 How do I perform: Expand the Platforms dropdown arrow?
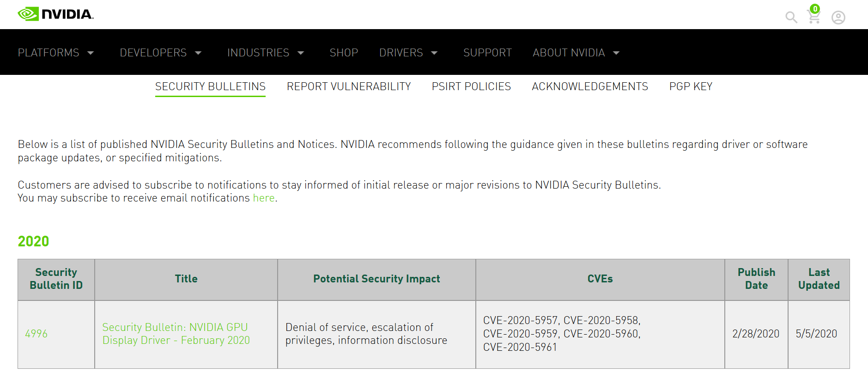click(x=91, y=53)
